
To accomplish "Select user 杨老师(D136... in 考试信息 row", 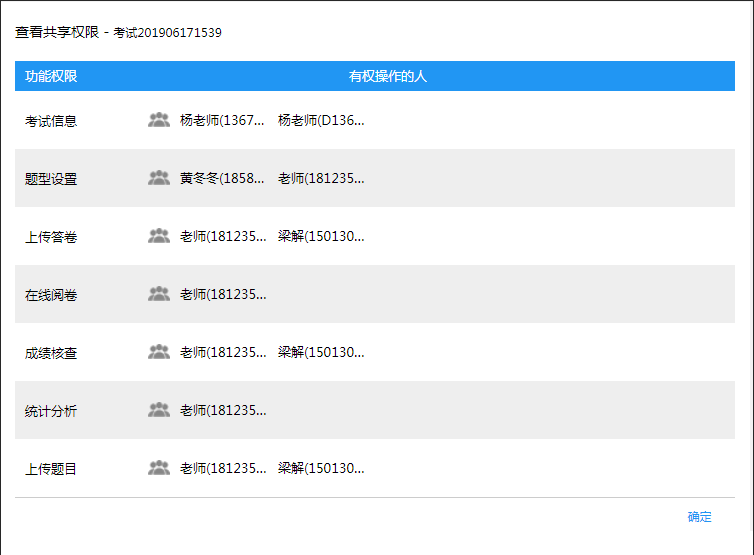I will tap(321, 121).
